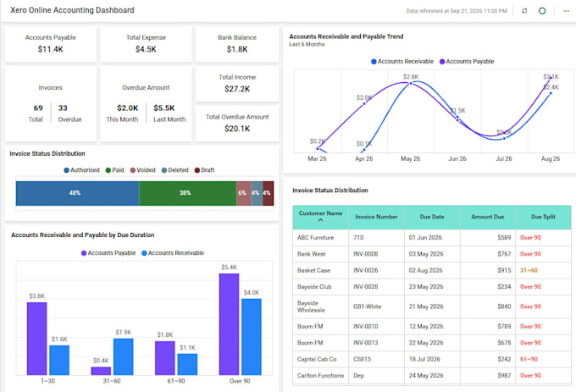
Task: Toggle Accounts Payable legend in due duration chart
Action: point(108,253)
